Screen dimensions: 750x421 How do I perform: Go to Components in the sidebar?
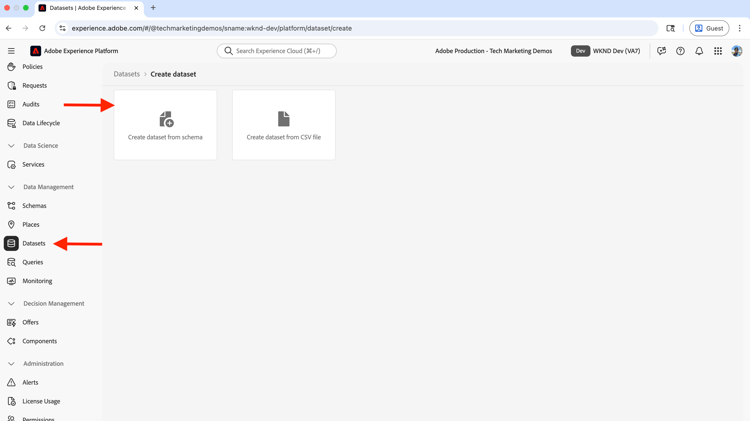40,341
